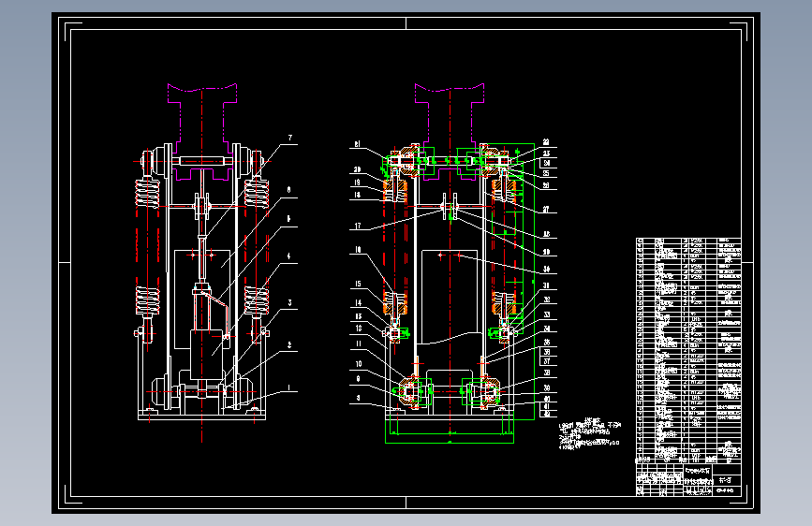This screenshot has height=526, width=812.
Task: Select part callout number 4 in left view
Action: pyautogui.click(x=289, y=256)
